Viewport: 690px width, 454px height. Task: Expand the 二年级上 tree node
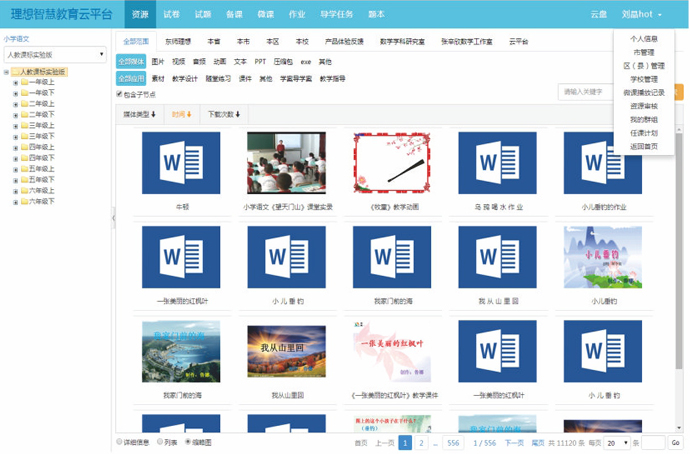click(x=15, y=104)
